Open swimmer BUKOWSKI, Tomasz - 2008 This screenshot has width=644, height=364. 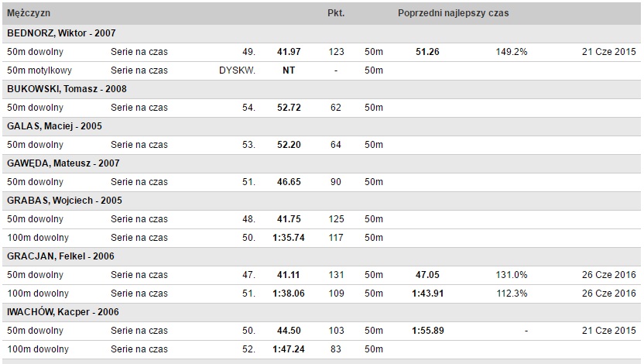(67, 89)
